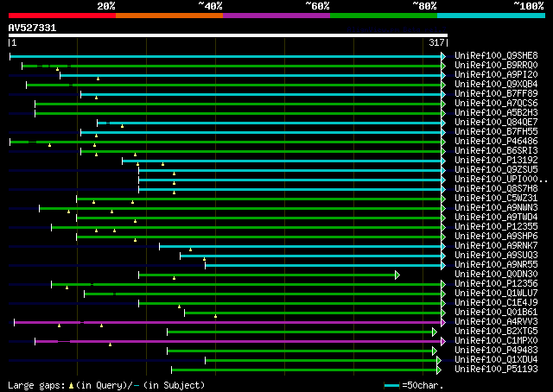553x392 pixels.
Task: Select the UniRef100_Q1XDU4 label
Action: [496, 360]
